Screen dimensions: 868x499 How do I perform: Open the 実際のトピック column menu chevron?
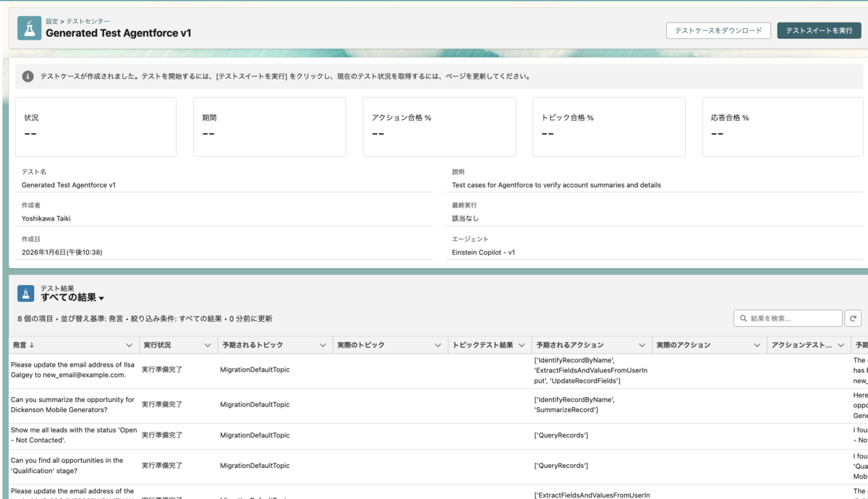438,345
